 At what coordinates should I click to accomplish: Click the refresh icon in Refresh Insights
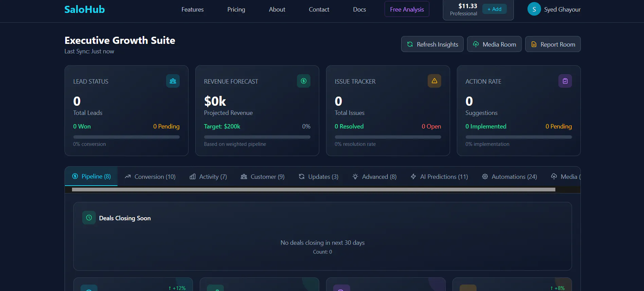410,44
